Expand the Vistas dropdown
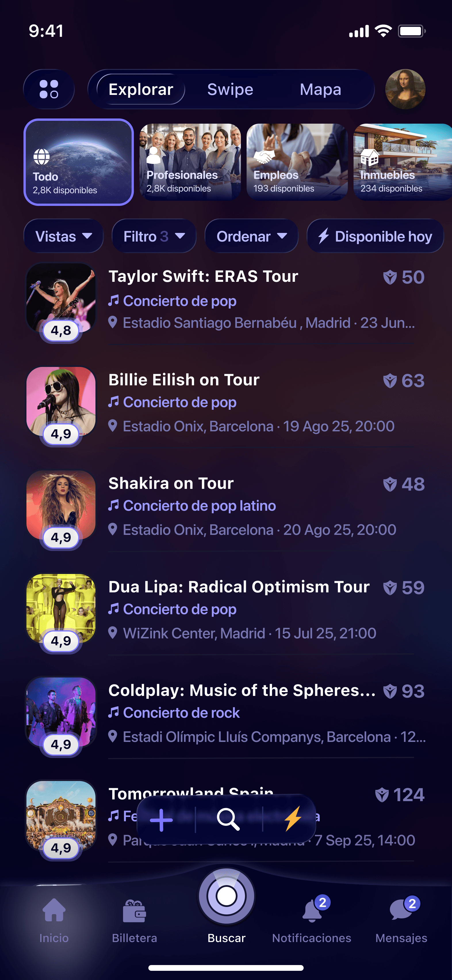452x980 pixels. pos(64,236)
